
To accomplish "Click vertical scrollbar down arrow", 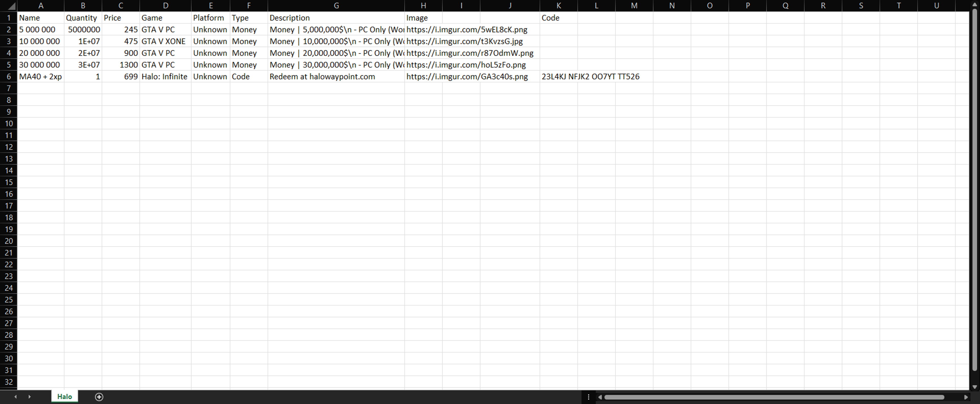I will point(974,387).
